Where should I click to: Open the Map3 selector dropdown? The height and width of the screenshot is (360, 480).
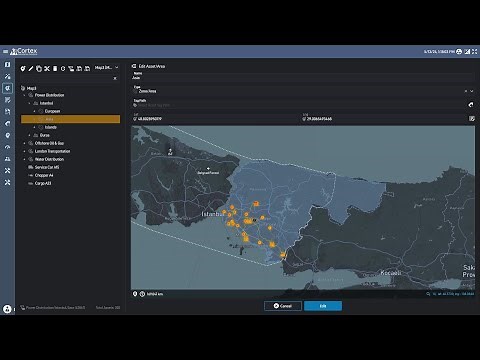(107, 68)
